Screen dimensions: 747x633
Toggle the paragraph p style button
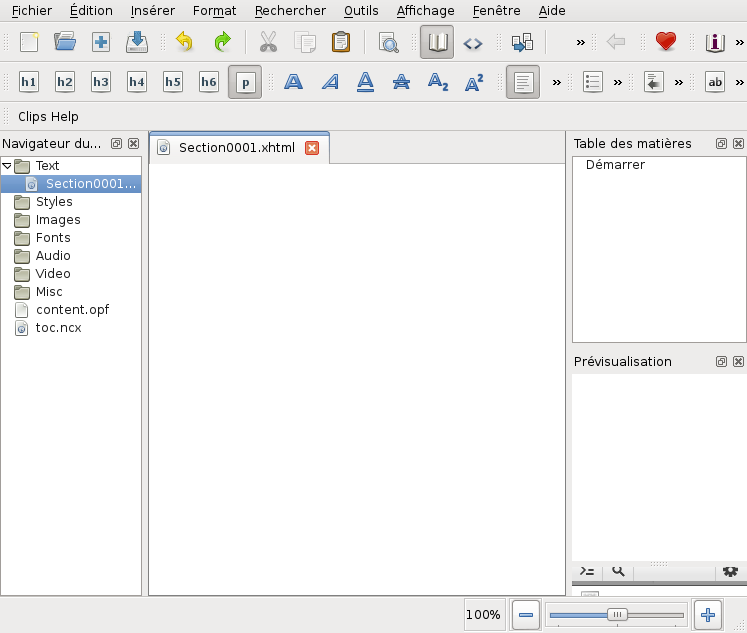coord(245,82)
